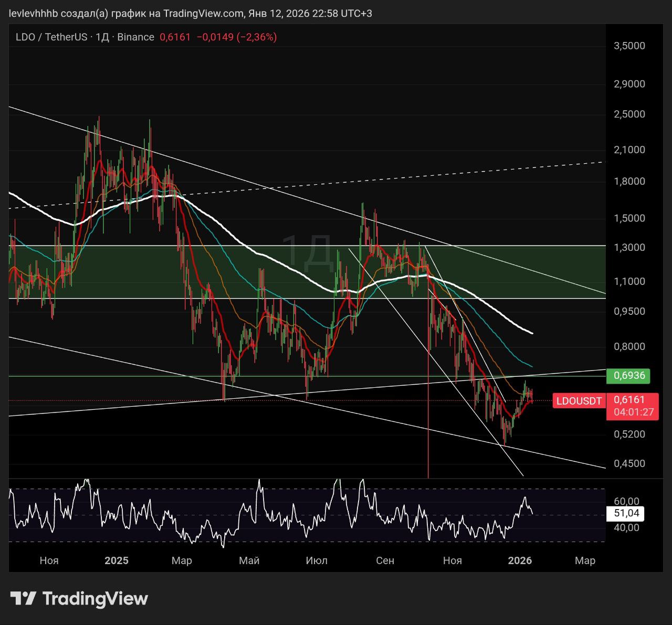Click the Июл label on time axis
The width and height of the screenshot is (672, 625).
[x=316, y=560]
